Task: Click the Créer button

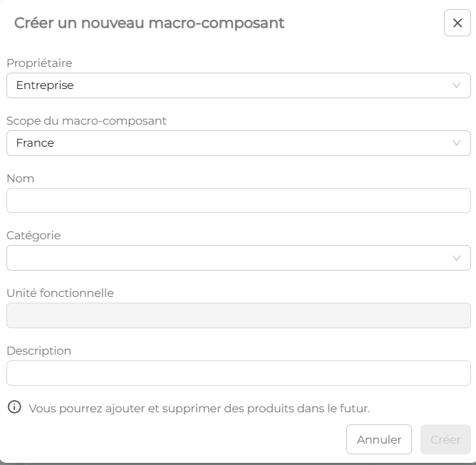Action: (x=445, y=439)
